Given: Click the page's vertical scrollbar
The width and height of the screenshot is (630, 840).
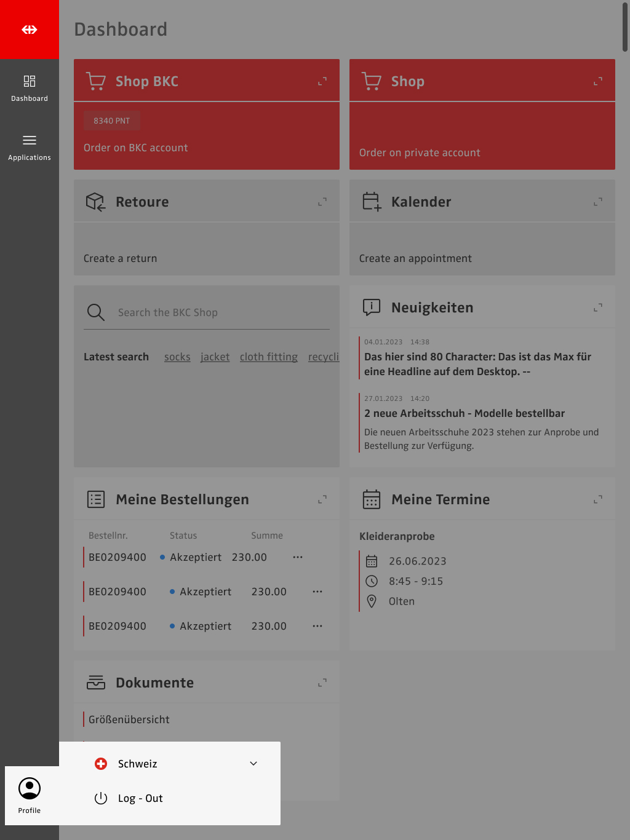Looking at the screenshot, I should pyautogui.click(x=625, y=28).
